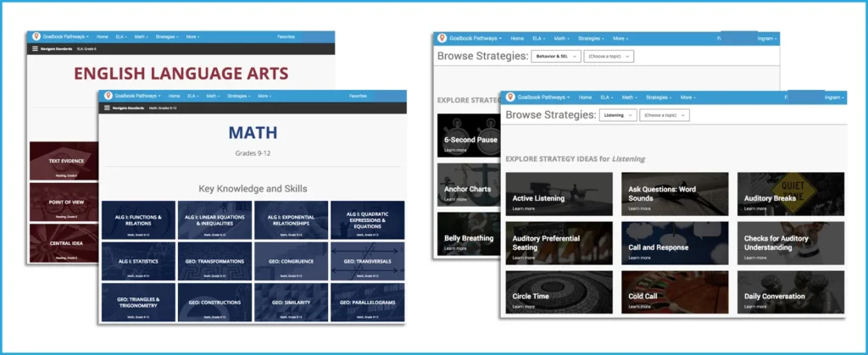Open the More menu in the Listening window
The height and width of the screenshot is (355, 868).
pos(686,97)
